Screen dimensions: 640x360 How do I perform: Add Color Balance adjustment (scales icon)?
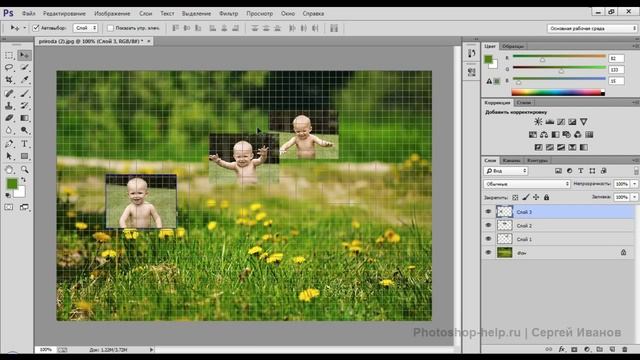point(544,134)
